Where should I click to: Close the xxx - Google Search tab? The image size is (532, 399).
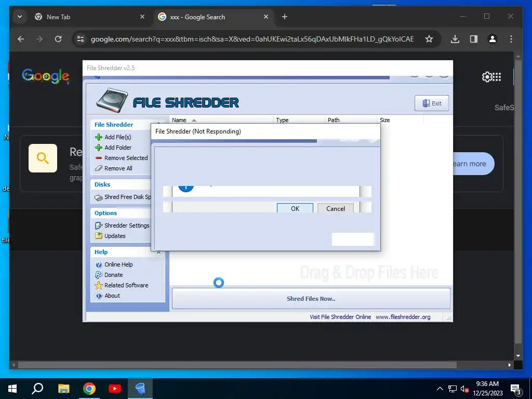(266, 17)
